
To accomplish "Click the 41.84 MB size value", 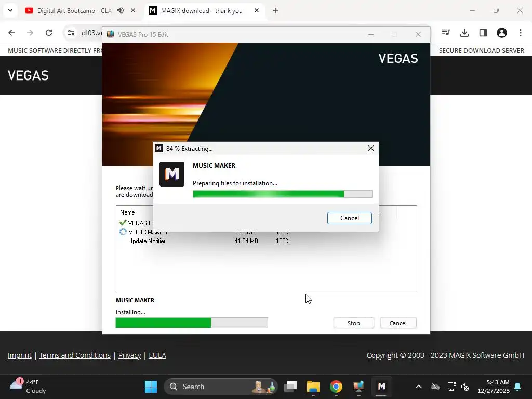I will [x=246, y=241].
